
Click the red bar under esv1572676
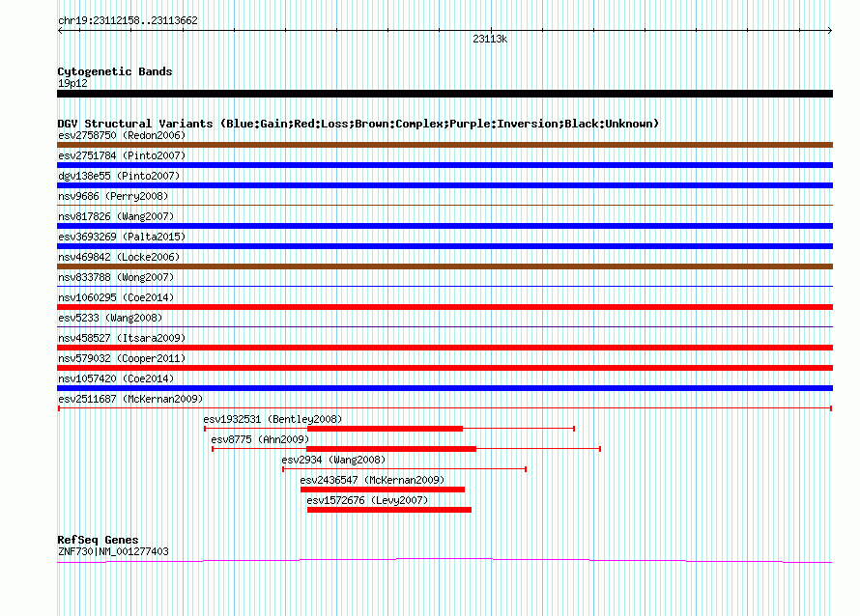tap(388, 510)
